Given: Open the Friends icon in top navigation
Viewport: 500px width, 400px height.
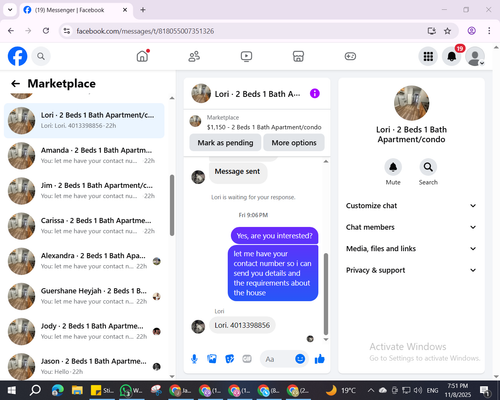Looking at the screenshot, I should click(194, 56).
